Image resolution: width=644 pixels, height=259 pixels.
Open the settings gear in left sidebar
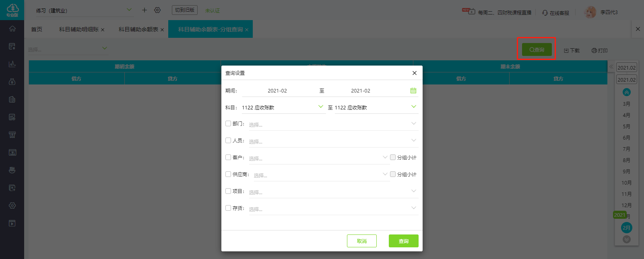(x=12, y=206)
